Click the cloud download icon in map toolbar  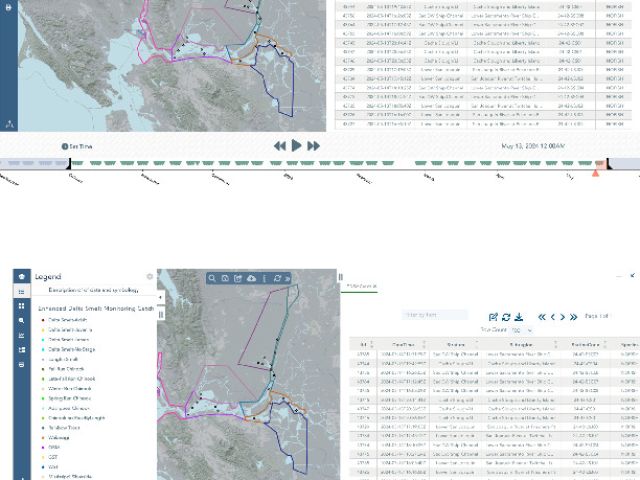click(x=251, y=278)
